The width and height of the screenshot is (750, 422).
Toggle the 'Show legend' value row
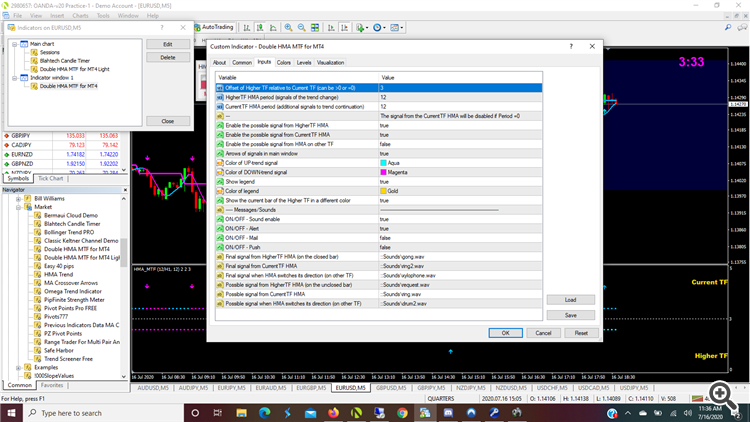(384, 181)
